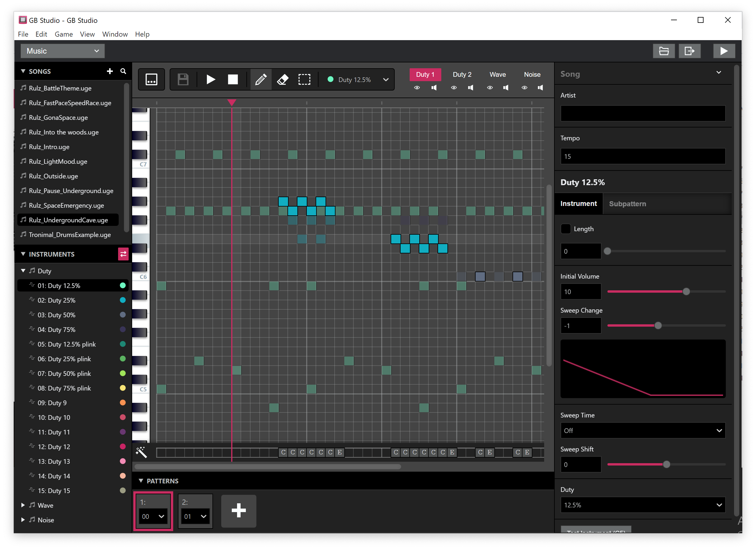Click the Artist input field
This screenshot has width=756, height=549.
[643, 113]
